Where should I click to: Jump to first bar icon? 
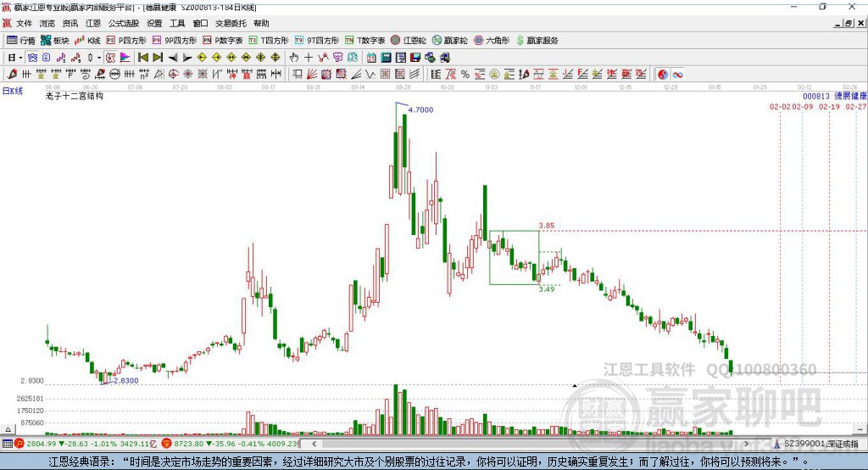click(x=142, y=58)
